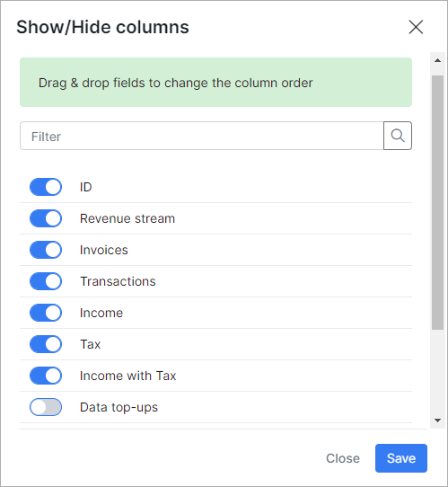The image size is (448, 487).
Task: Click the magnifier search icon
Action: tap(398, 136)
